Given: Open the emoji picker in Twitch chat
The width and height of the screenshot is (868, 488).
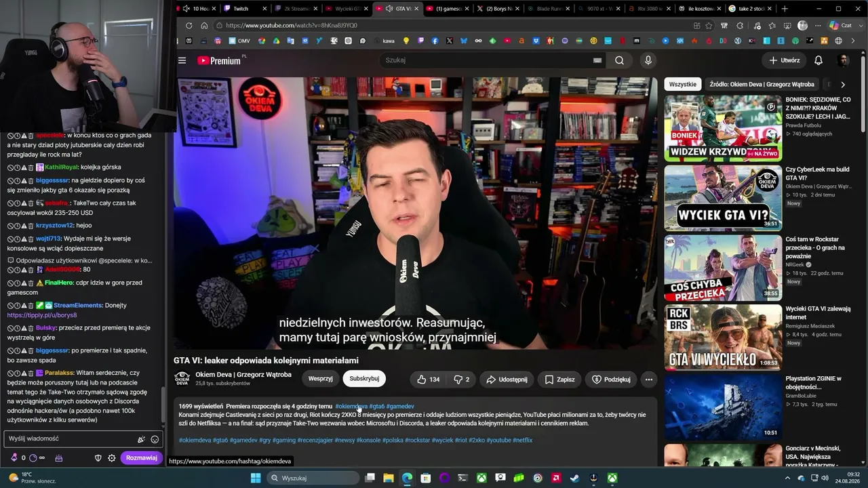Looking at the screenshot, I should click(x=155, y=439).
